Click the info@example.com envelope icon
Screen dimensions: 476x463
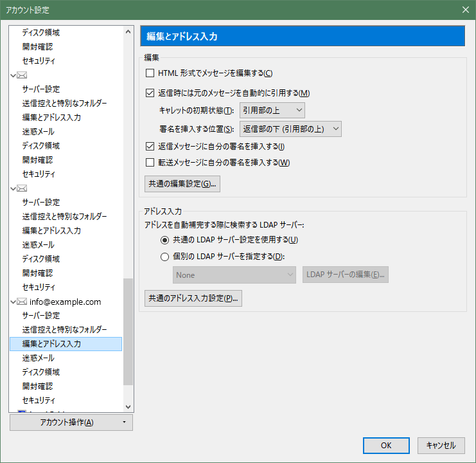coord(22,302)
